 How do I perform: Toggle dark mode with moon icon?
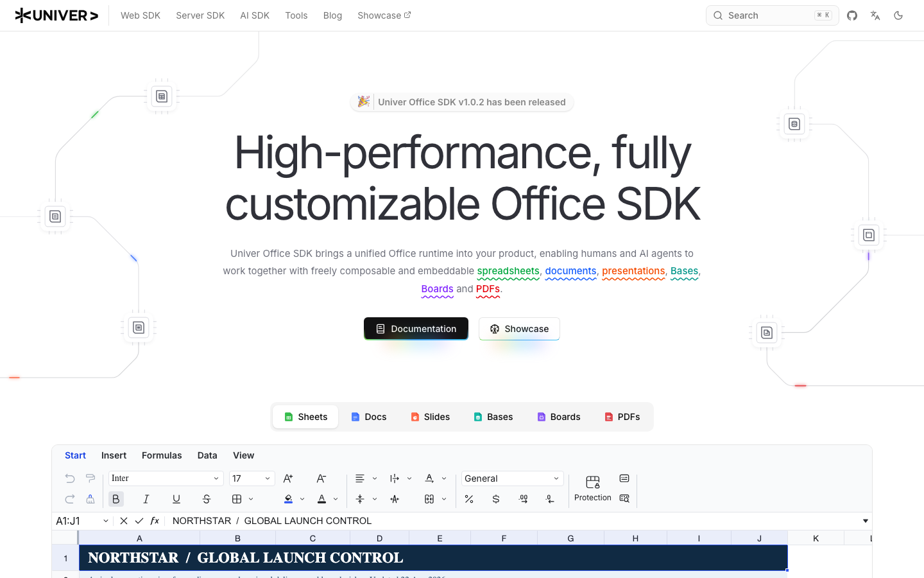click(898, 15)
